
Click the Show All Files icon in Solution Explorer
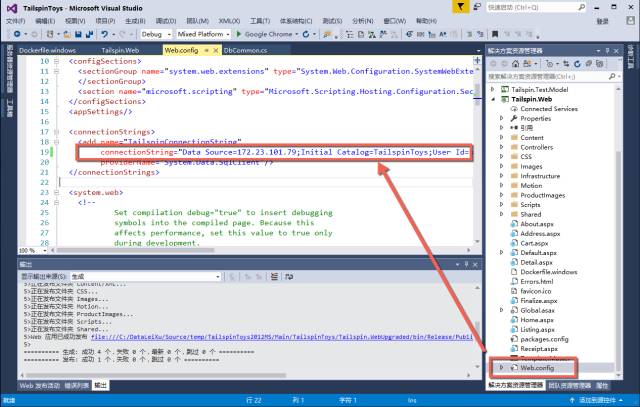click(x=600, y=64)
